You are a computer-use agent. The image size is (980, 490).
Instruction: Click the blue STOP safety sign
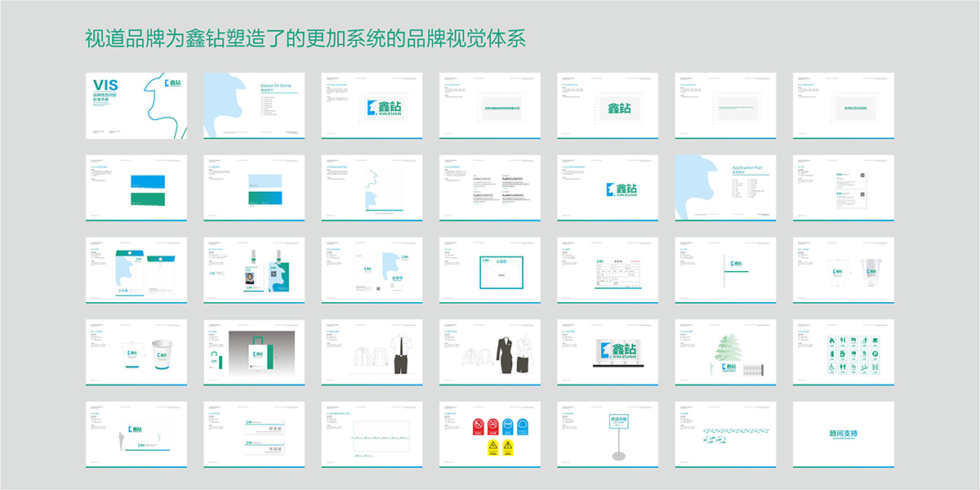pyautogui.click(x=506, y=426)
